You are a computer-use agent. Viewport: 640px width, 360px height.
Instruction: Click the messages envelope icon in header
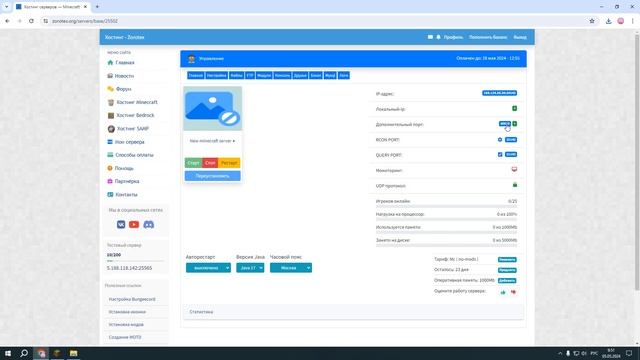click(x=430, y=37)
